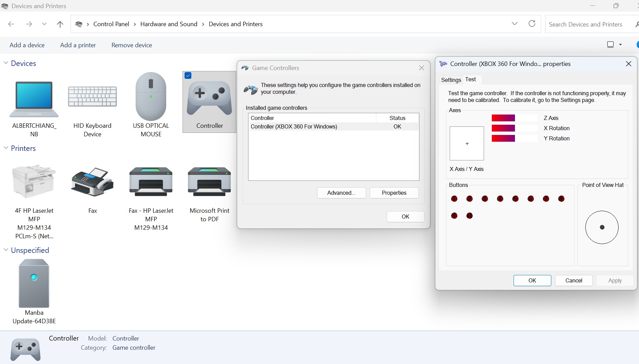Viewport: 639px width, 364px height.
Task: Click the Up arrow navigation icon
Action: coord(60,24)
